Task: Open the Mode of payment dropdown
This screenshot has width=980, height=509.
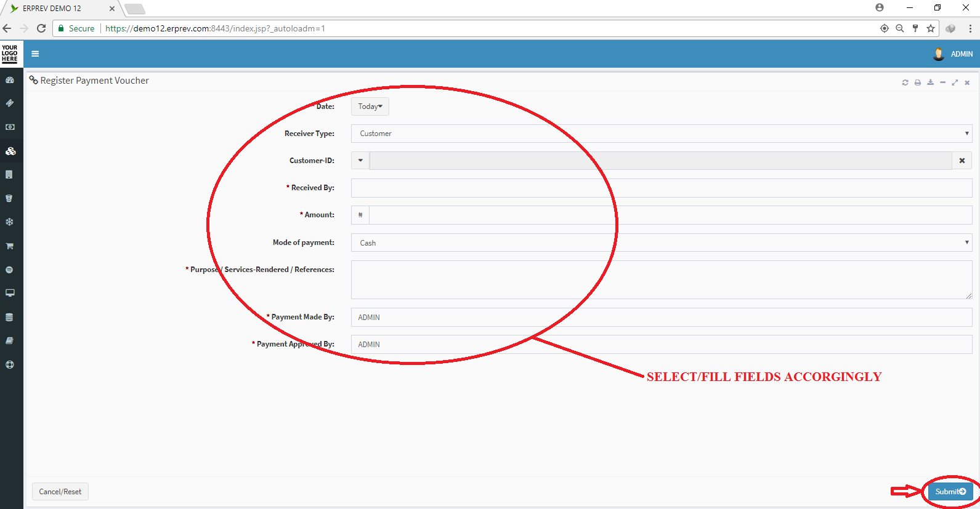Action: point(662,242)
